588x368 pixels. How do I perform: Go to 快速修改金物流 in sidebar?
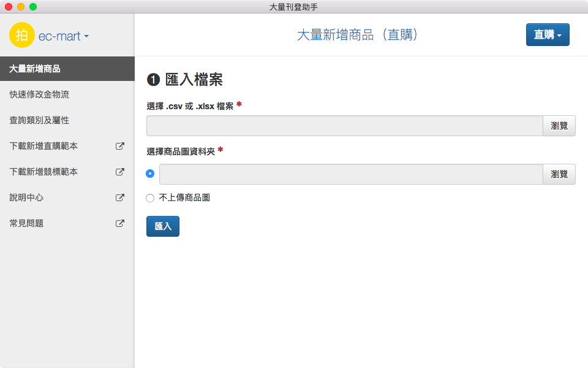39,94
